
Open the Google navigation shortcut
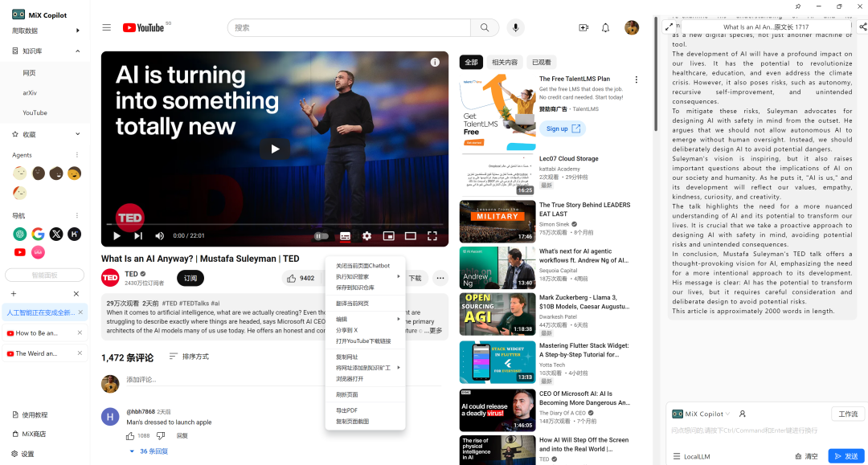pyautogui.click(x=39, y=234)
